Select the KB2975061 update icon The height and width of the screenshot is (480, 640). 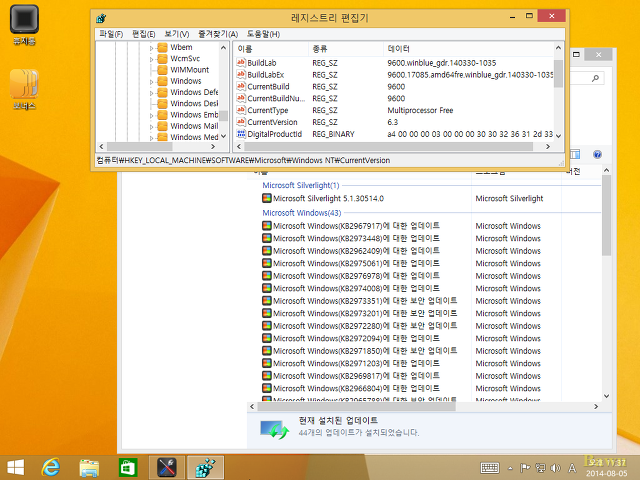[267, 263]
